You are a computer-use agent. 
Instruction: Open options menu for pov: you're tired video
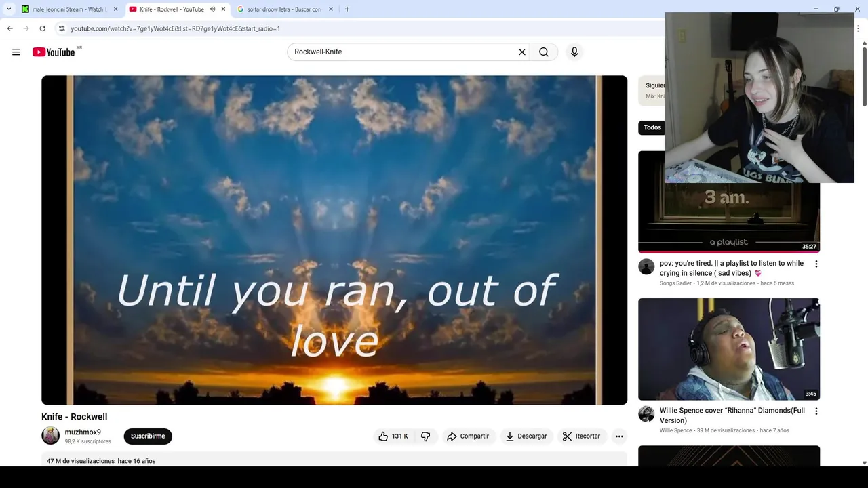(x=816, y=264)
